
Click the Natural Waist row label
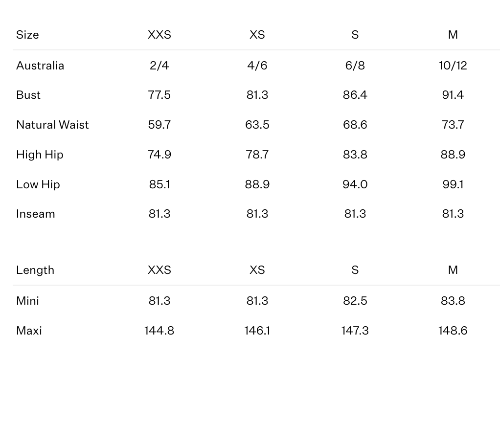(52, 125)
